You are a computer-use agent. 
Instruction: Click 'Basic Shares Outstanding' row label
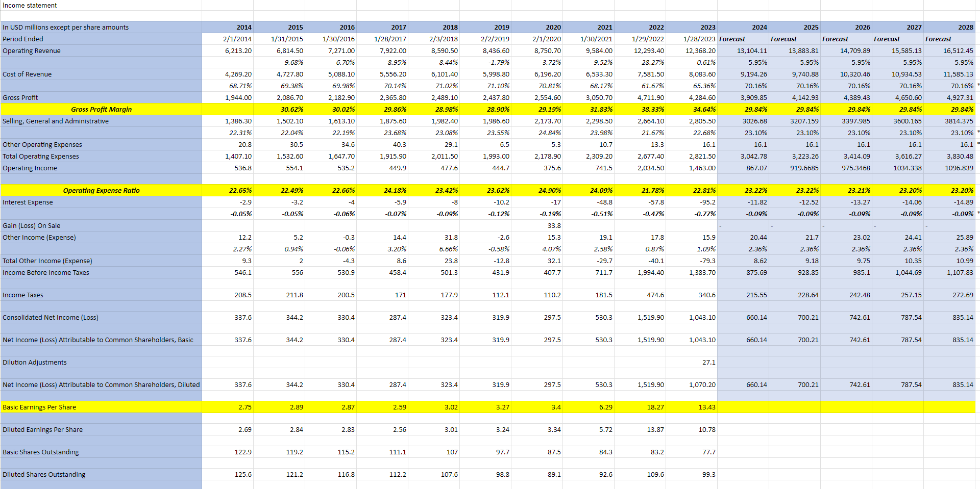coord(101,452)
